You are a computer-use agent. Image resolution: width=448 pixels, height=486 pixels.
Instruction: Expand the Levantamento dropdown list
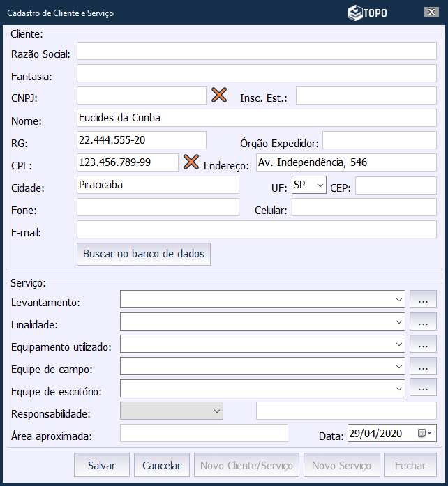[399, 300]
